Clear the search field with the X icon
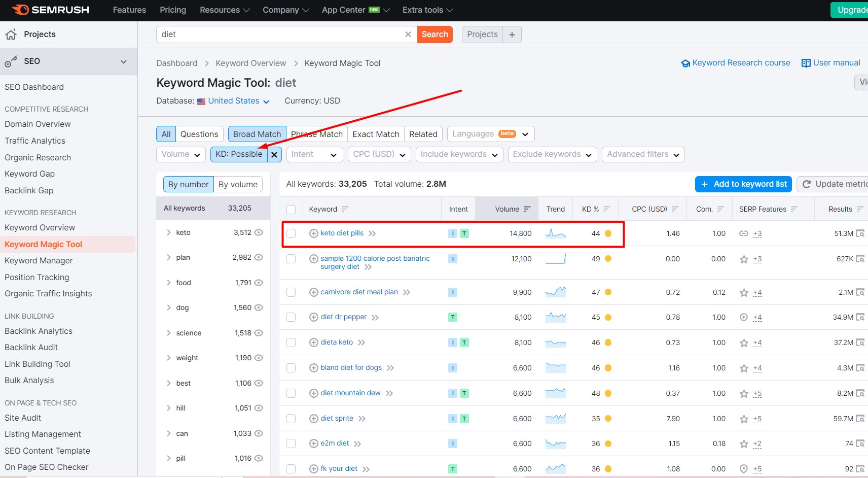This screenshot has height=478, width=868. 408,34
